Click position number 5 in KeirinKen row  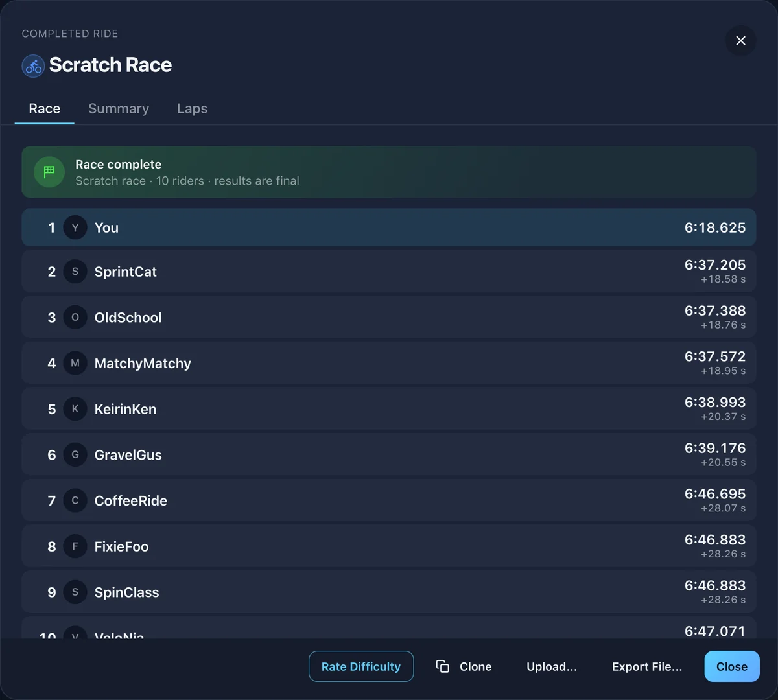[52, 409]
